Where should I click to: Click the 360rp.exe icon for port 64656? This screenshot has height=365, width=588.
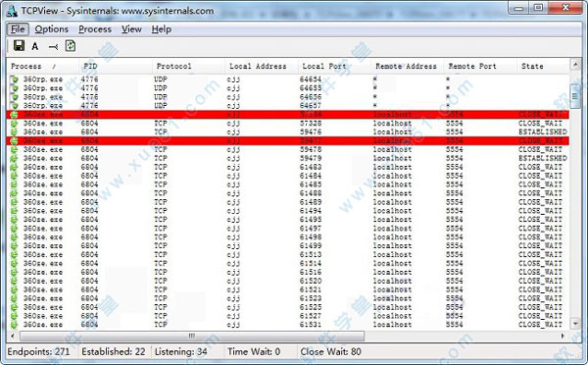coord(15,97)
